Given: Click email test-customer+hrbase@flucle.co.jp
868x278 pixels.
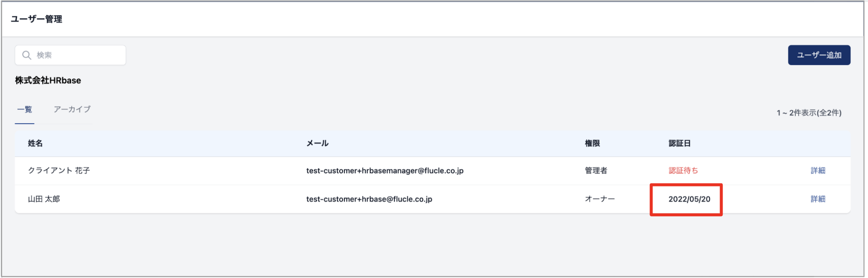Looking at the screenshot, I should pyautogui.click(x=369, y=199).
